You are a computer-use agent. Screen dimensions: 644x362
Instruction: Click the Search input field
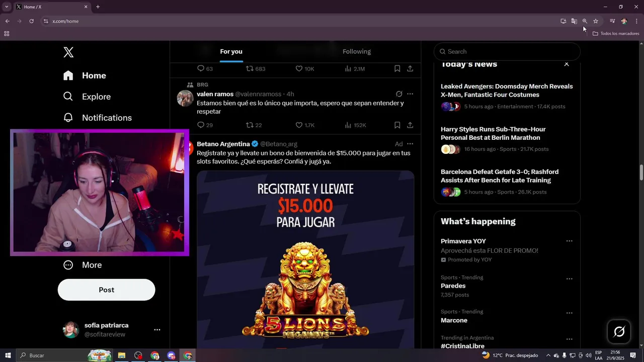(507, 51)
